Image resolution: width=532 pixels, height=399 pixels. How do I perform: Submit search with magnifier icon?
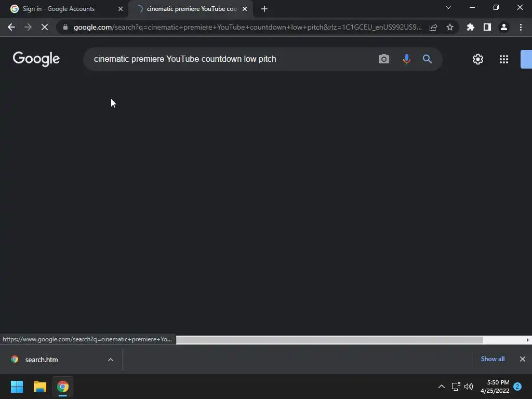click(x=427, y=59)
